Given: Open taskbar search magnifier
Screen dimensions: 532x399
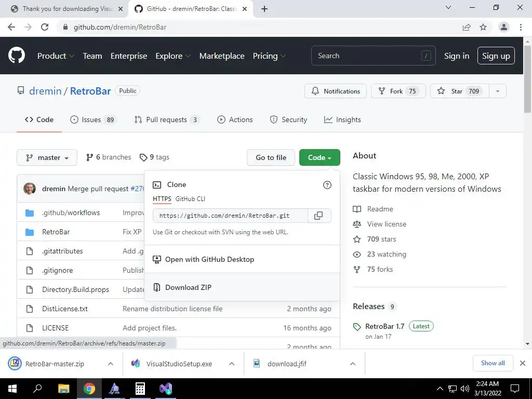Looking at the screenshot, I should click(37, 389).
